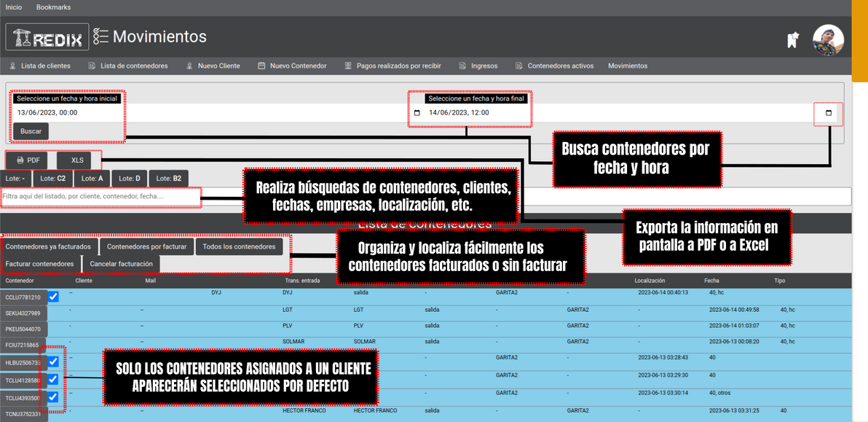The image size is (868, 422).
Task: Uncheck the checkbox for container CCLU7781210
Action: [x=53, y=297]
